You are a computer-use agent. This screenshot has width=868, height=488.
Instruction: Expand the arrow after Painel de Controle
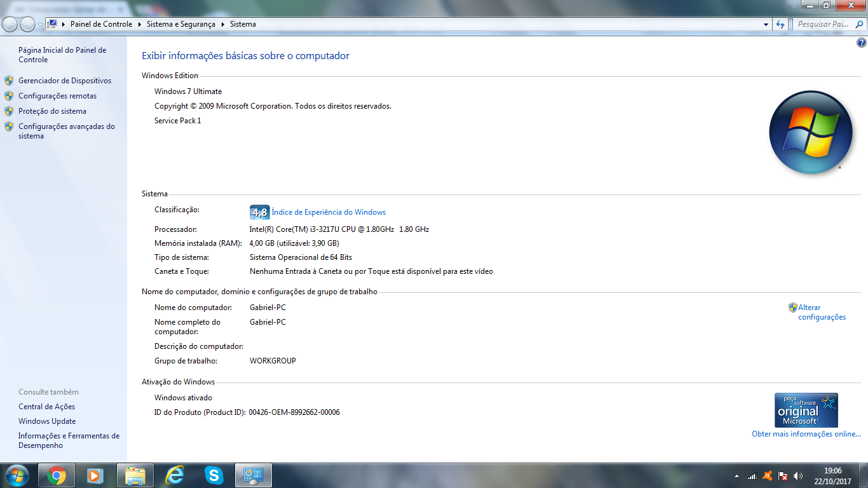tap(139, 24)
